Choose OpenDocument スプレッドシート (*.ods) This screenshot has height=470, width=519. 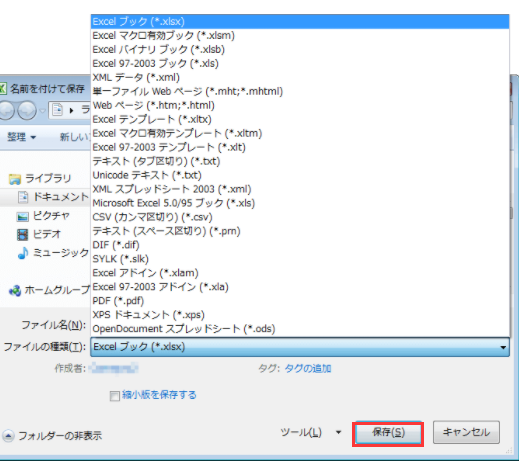point(300,330)
